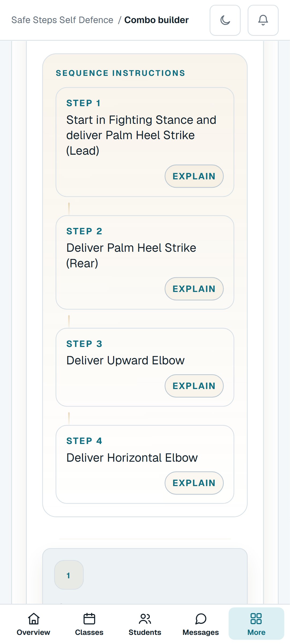290x644 pixels.
Task: Go to Safe Steps Self Defence breadcrumb
Action: point(62,20)
